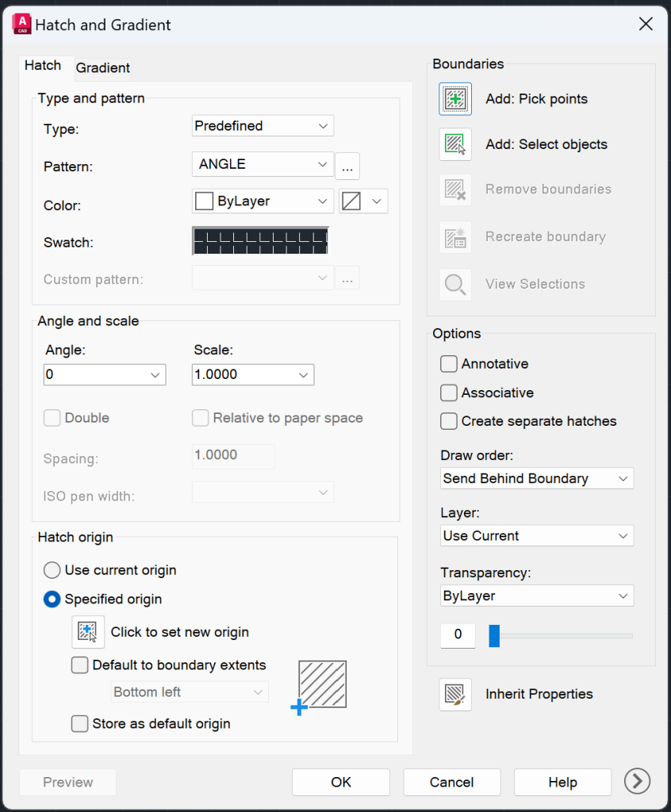This screenshot has height=812, width=671.
Task: Click the Remove boundaries icon
Action: [x=454, y=190]
